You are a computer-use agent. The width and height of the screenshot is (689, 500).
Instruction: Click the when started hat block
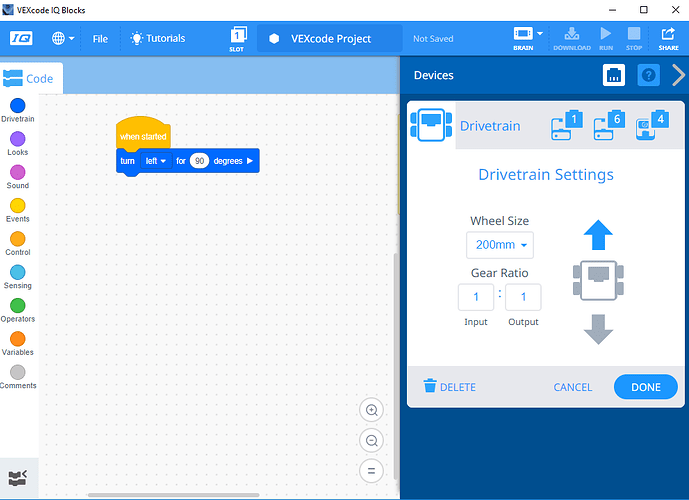(x=143, y=133)
